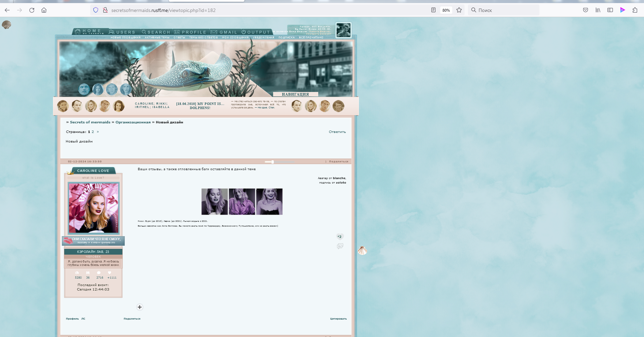Click the 2716 messages count
644x337 pixels.
coord(100,278)
